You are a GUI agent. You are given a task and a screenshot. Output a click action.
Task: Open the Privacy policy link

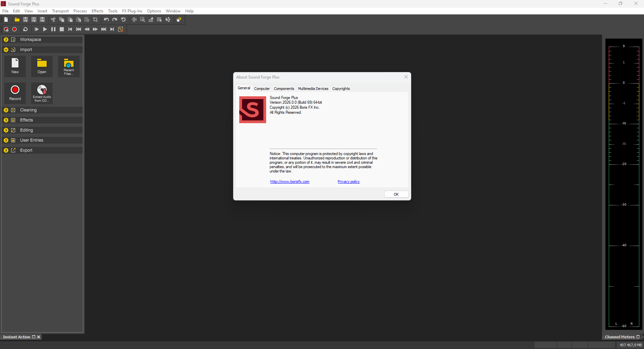coord(349,182)
